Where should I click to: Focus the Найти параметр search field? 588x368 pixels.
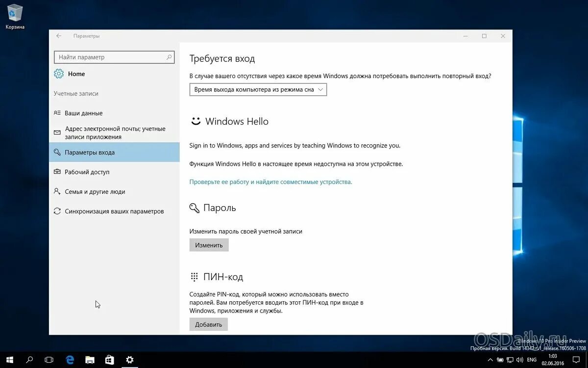114,57
